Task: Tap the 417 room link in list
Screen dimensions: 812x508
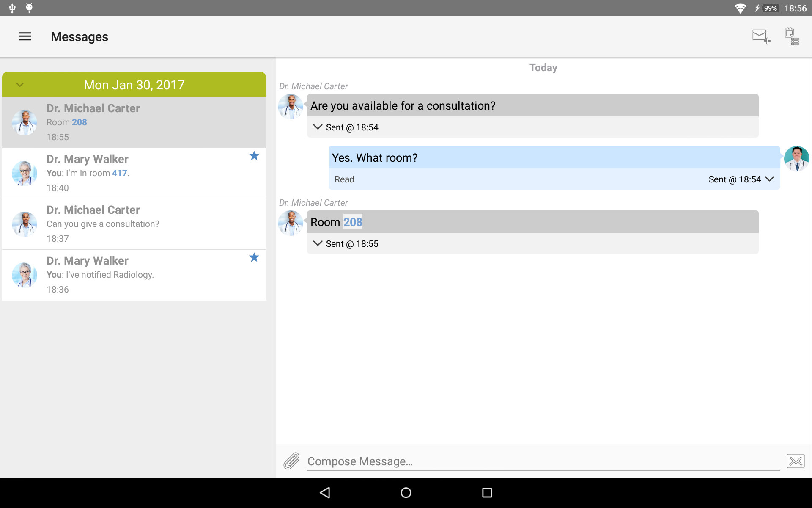Action: 120,173
